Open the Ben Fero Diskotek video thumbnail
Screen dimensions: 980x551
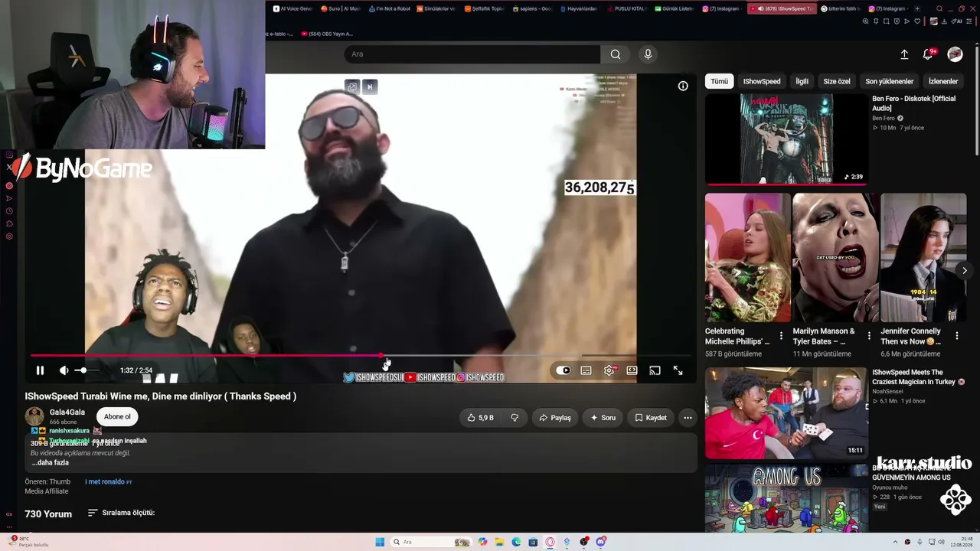[786, 139]
